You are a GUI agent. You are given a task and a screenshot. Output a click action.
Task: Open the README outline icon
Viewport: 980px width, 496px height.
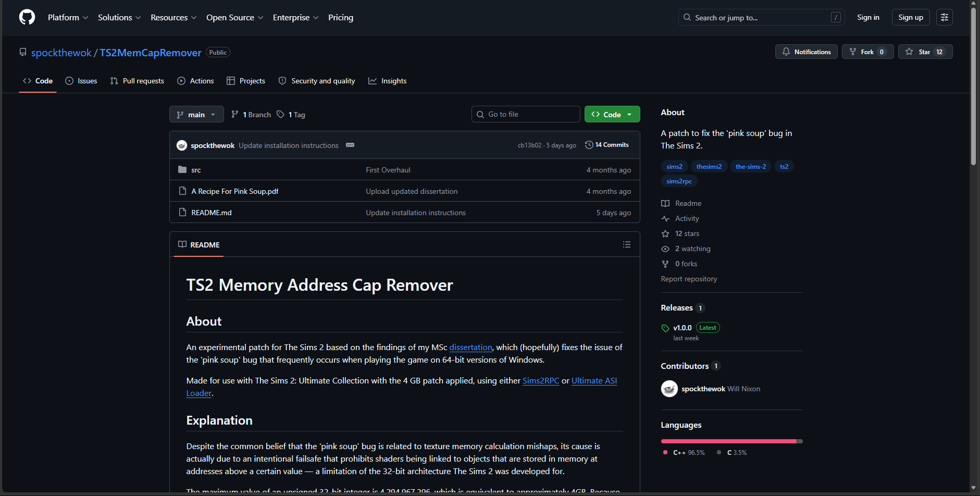[x=627, y=244]
